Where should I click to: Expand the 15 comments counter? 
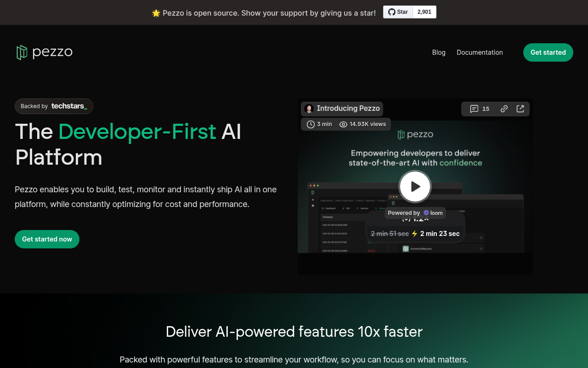[x=486, y=109]
